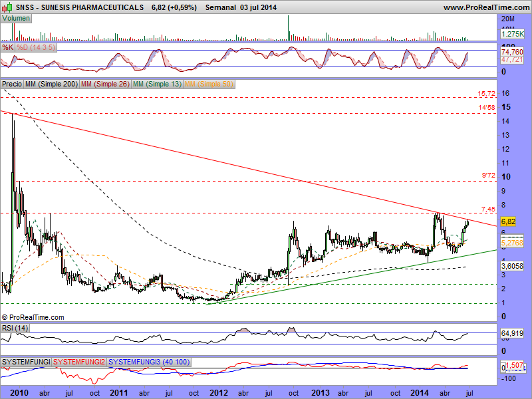
Task: Click the 6,82 (+0,59%) quote in header
Action: [174, 7]
